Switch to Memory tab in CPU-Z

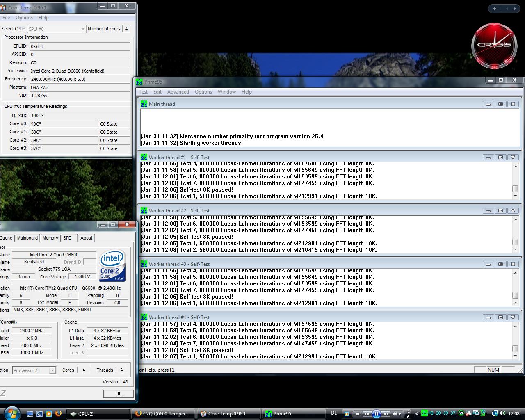coord(50,238)
